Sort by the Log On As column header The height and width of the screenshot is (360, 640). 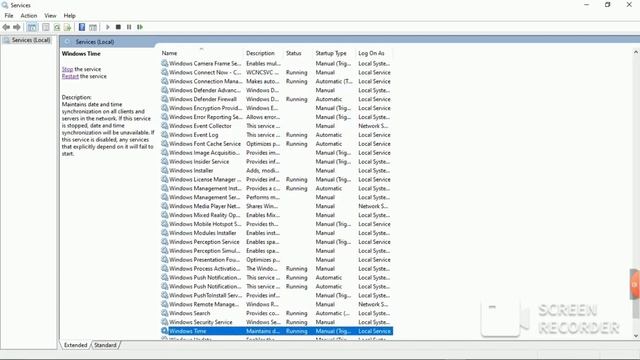[x=374, y=53]
